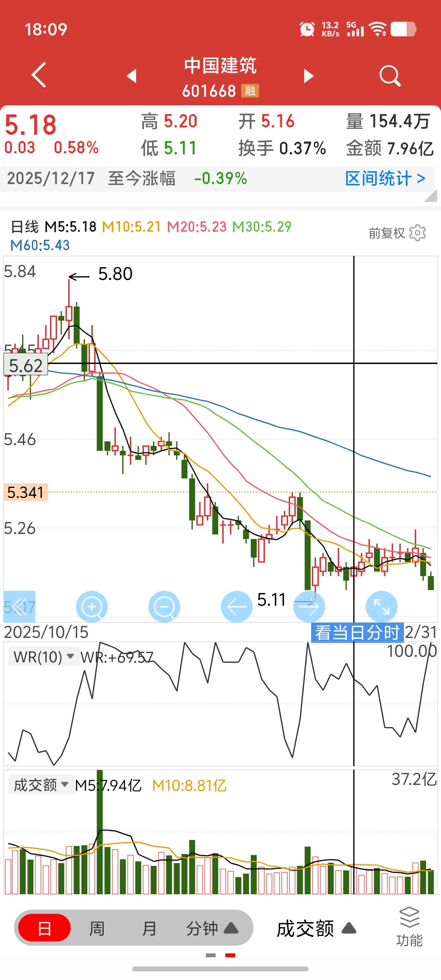Tap the corner expand triangle under 区间统计
Viewport: 441px width, 980px height.
pyautogui.click(x=431, y=196)
